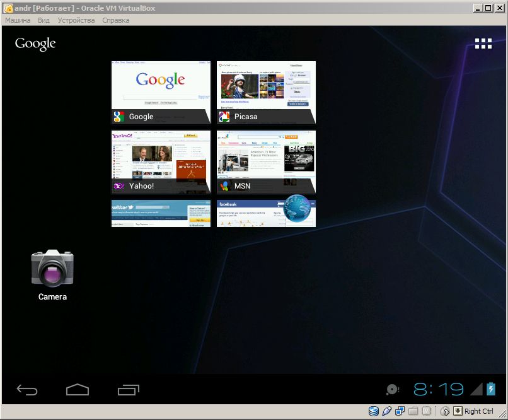Tap the Android home navigation button
This screenshot has width=508, height=420.
click(x=78, y=390)
